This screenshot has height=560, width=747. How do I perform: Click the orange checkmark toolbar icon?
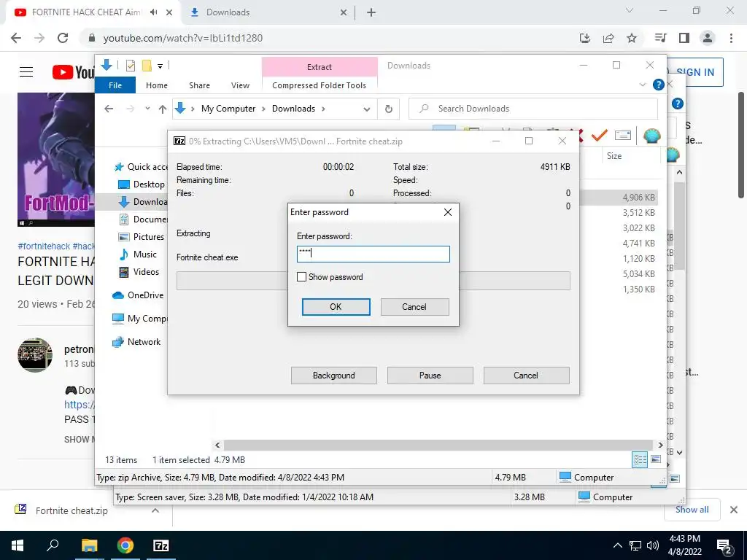click(x=600, y=136)
